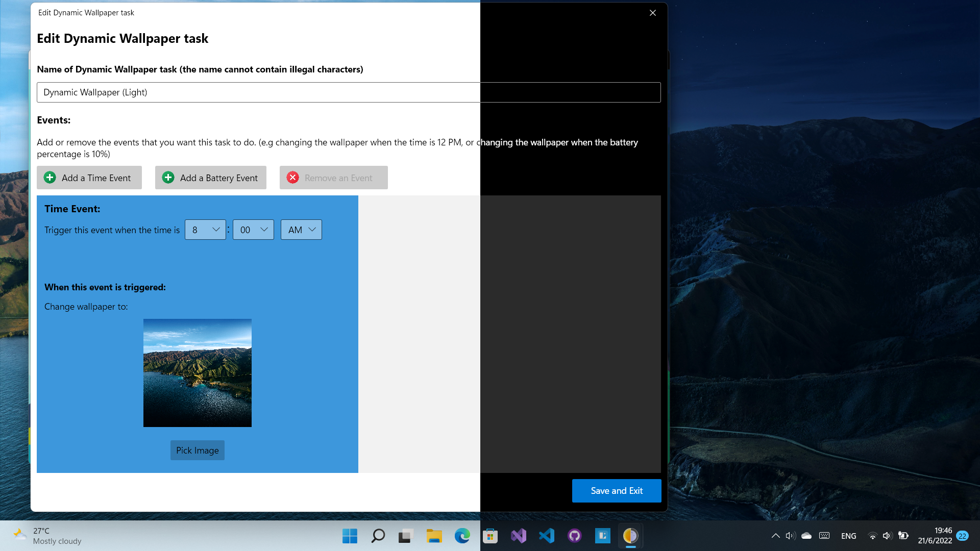The width and height of the screenshot is (980, 551).
Task: Click the Pick Image button
Action: tap(197, 450)
